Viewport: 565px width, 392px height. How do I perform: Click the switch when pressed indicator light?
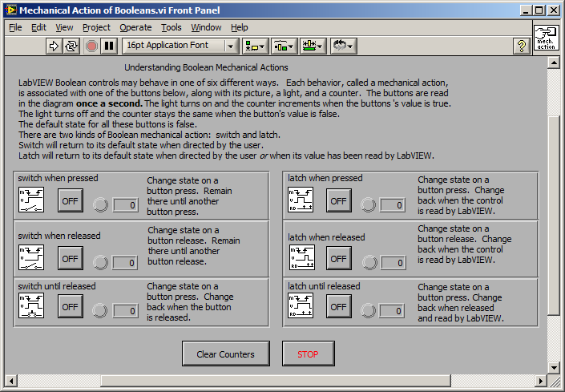100,205
